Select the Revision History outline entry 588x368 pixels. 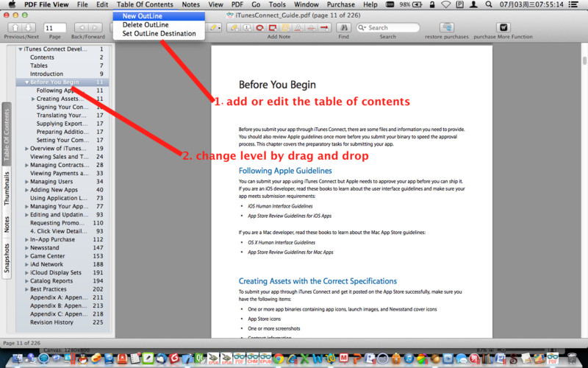point(62,322)
